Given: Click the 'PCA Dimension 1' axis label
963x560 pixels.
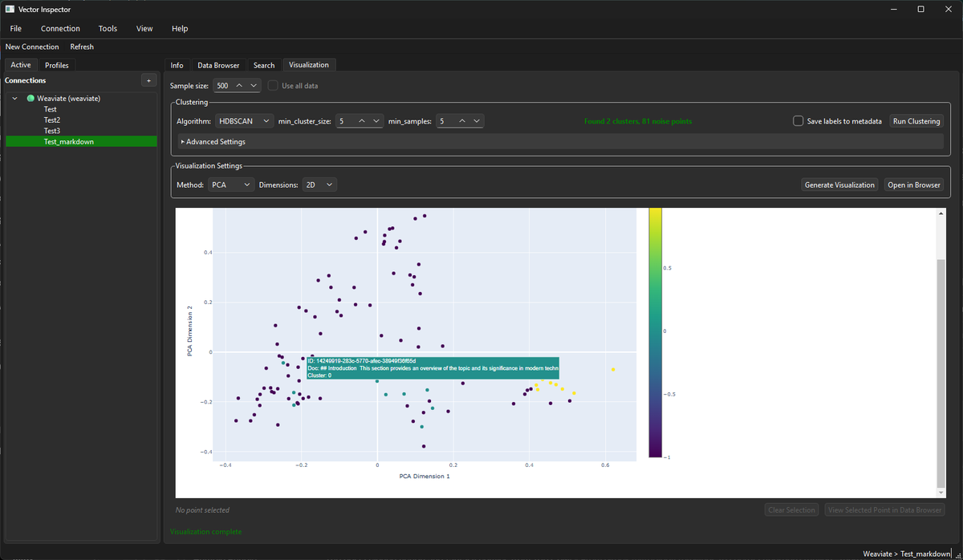Looking at the screenshot, I should pyautogui.click(x=425, y=477).
